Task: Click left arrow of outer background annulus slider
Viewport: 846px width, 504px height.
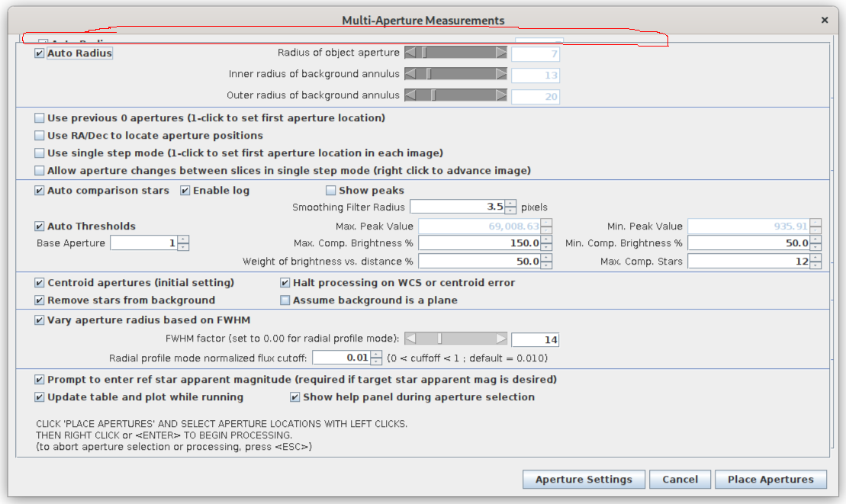Action: [410, 95]
